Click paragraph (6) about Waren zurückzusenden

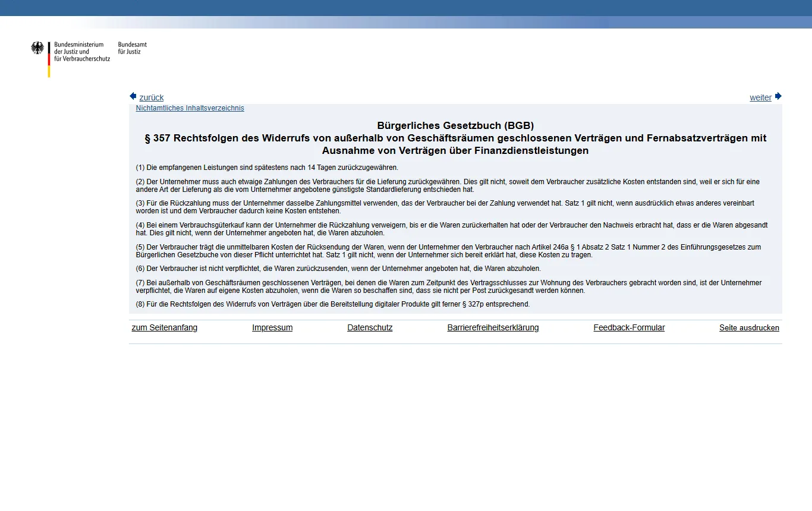tap(338, 269)
